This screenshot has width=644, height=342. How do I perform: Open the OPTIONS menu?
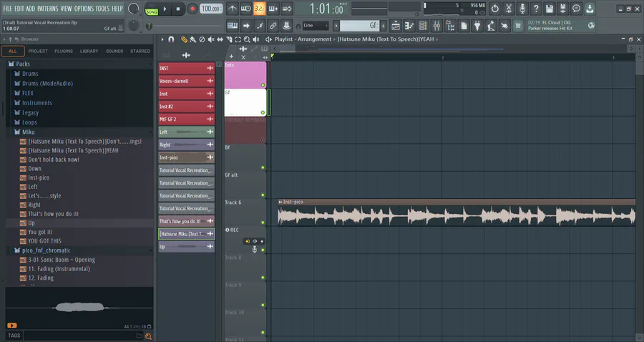pos(84,8)
